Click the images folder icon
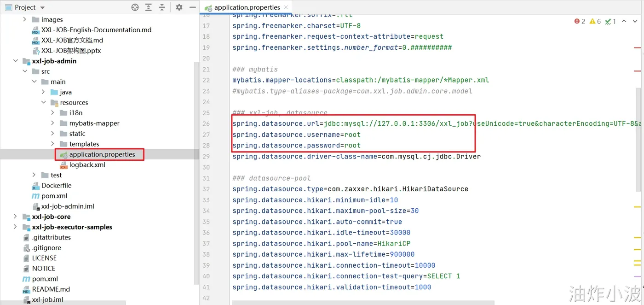 pyautogui.click(x=35, y=19)
